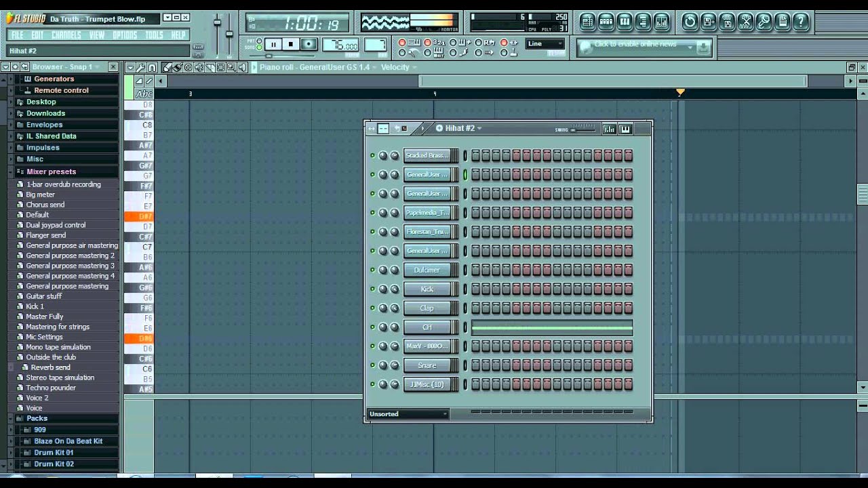868x488 pixels.
Task: Click the save project icon
Action: click(708, 22)
